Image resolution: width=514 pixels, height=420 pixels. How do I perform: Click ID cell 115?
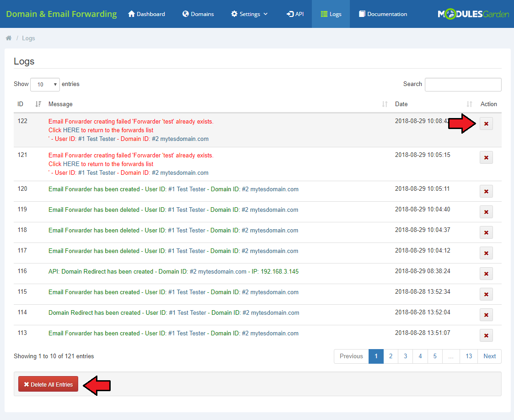22,291
